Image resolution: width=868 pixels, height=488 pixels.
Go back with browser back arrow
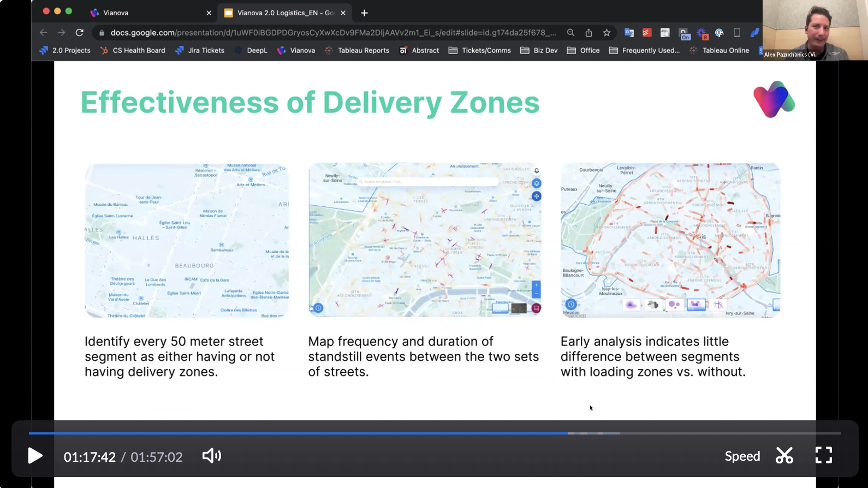pyautogui.click(x=44, y=33)
